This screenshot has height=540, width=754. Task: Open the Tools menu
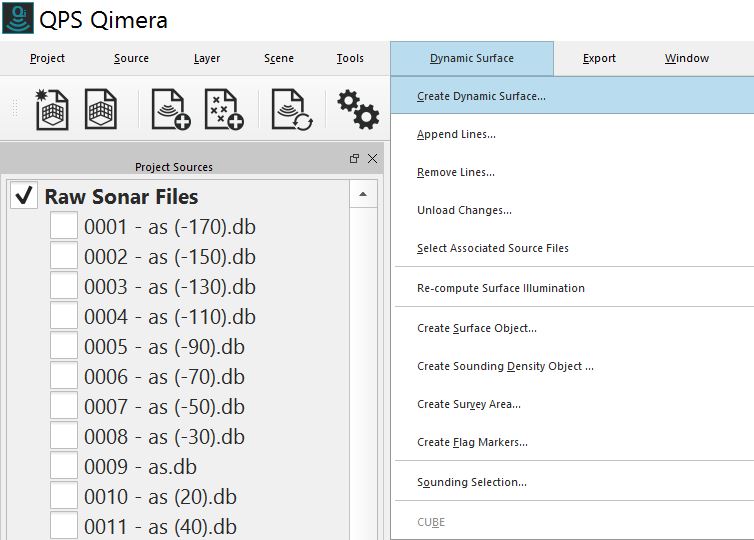[350, 58]
